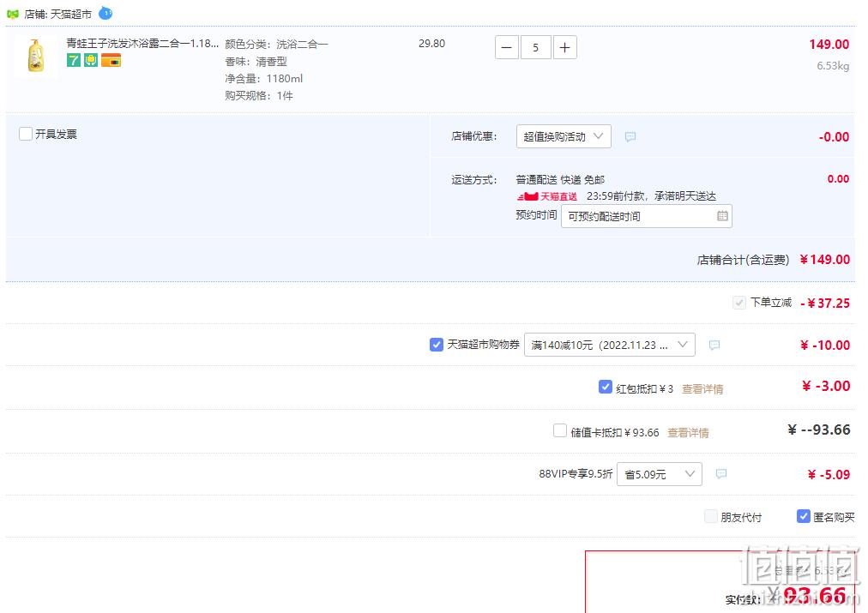Click the 运送方式 label
Image resolution: width=868 pixels, height=613 pixels.
(x=474, y=180)
